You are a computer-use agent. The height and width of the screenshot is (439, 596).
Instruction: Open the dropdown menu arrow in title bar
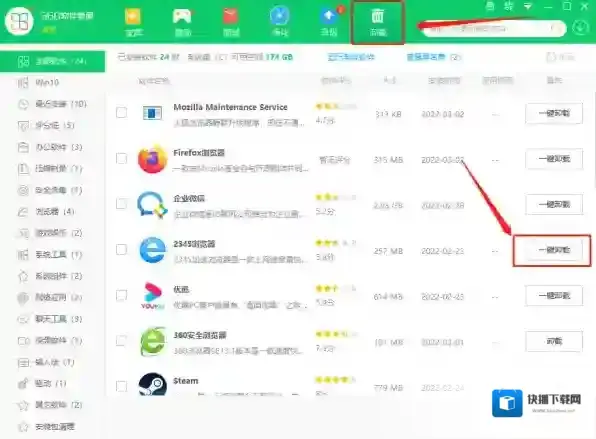[528, 6]
